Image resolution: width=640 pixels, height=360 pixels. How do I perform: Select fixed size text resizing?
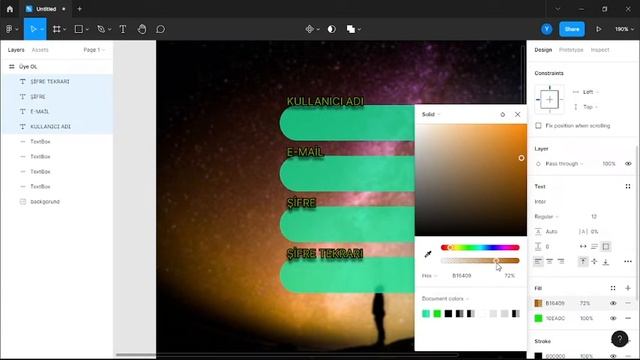[606, 247]
